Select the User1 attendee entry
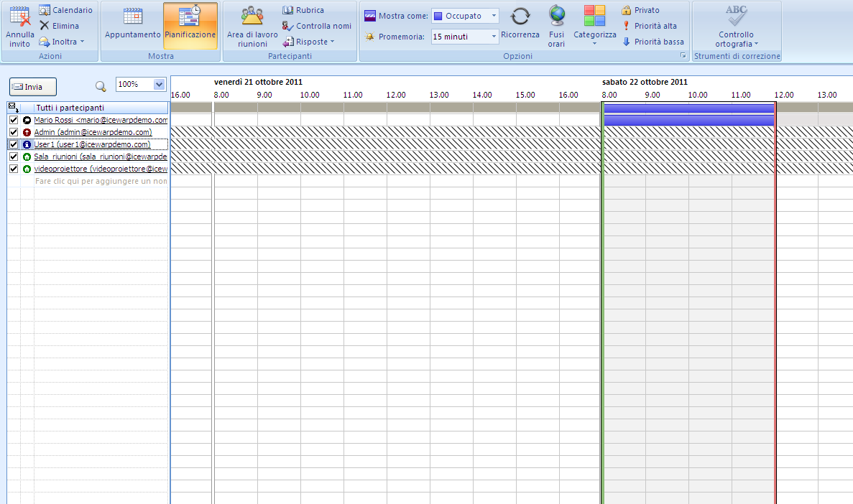The image size is (853, 504). pos(93,144)
